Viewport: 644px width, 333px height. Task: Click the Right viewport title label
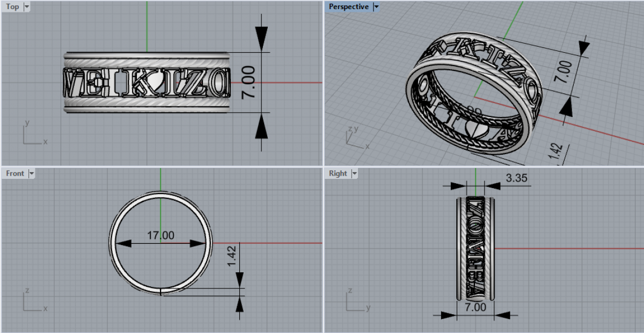click(338, 173)
